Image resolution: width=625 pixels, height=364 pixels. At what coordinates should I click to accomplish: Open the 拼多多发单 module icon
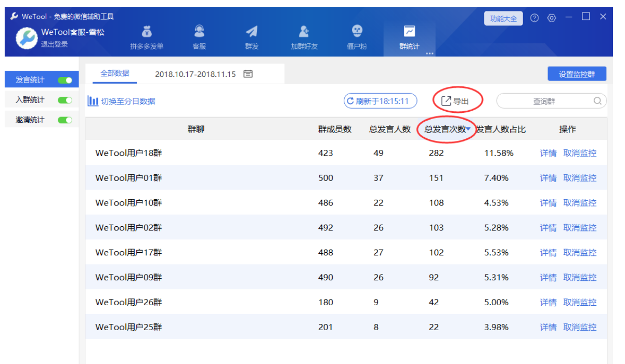click(x=147, y=32)
